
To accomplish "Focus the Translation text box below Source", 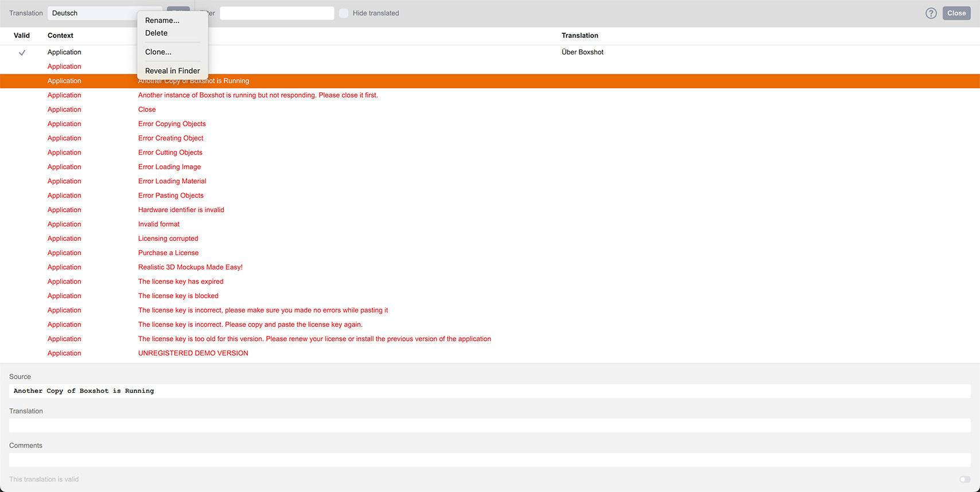I will (489, 425).
